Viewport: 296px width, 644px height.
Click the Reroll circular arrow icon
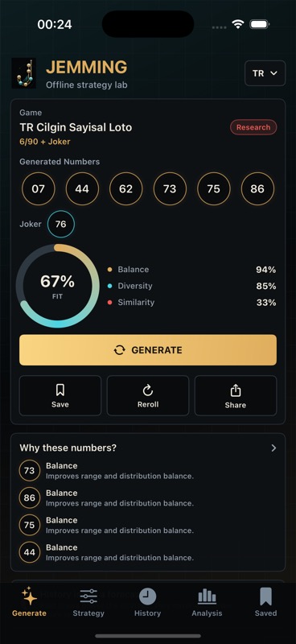148,390
